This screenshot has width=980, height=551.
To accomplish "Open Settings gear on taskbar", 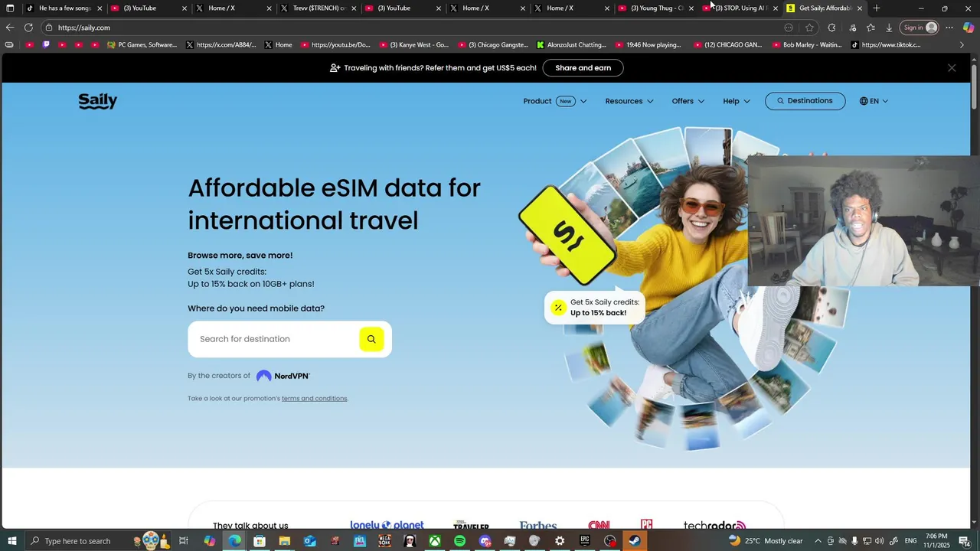I will point(560,541).
